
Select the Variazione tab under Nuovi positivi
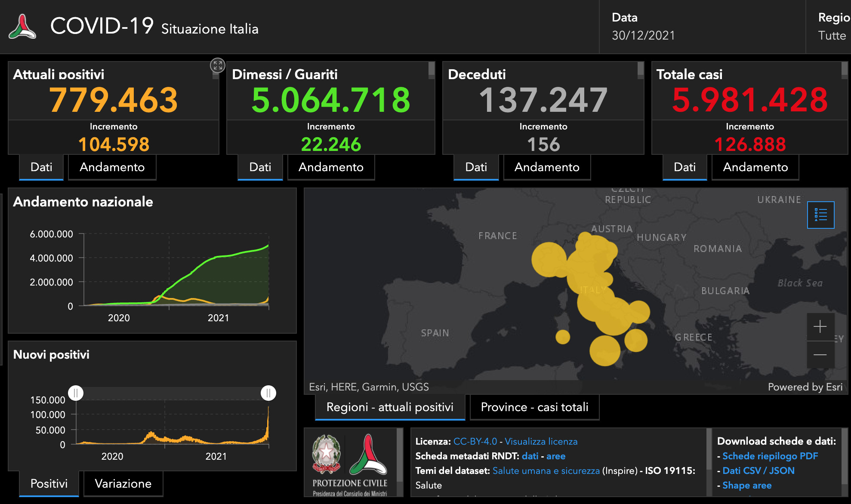point(123,484)
